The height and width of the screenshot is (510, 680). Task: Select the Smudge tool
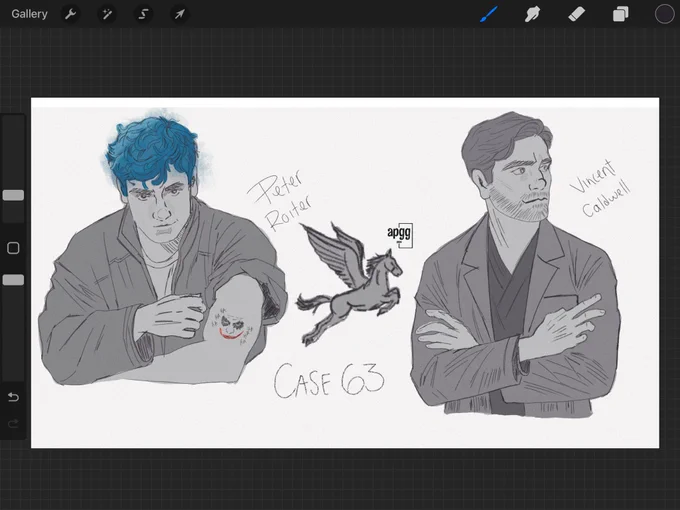532,14
